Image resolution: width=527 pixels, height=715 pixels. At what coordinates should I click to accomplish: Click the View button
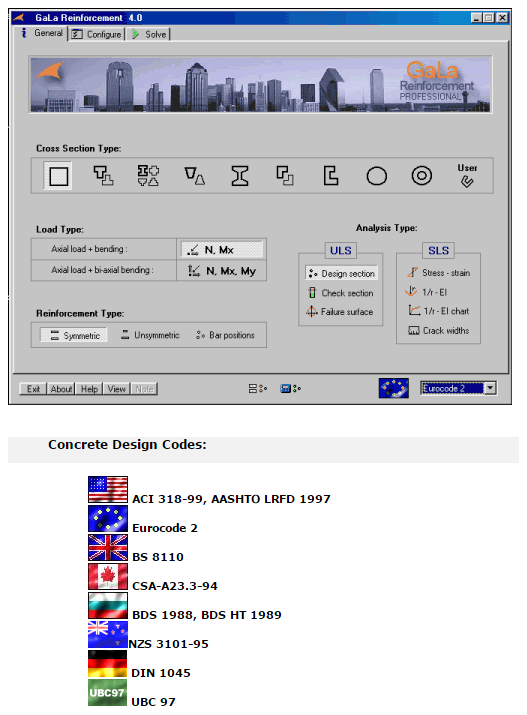point(117,389)
